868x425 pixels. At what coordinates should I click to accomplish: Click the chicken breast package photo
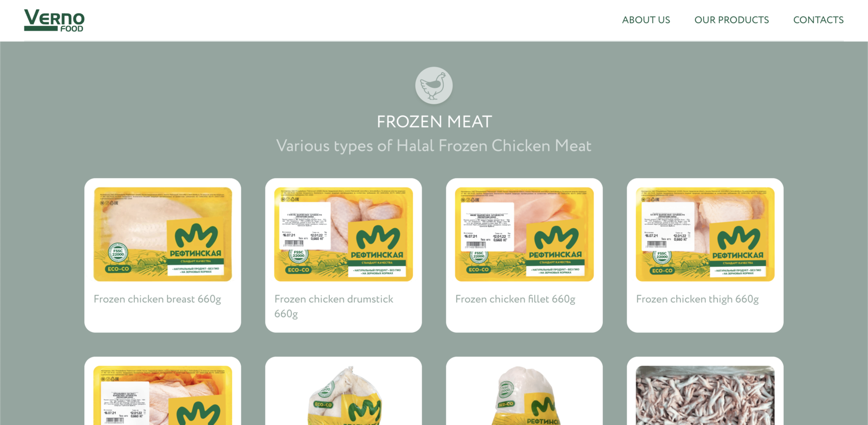[x=162, y=233]
